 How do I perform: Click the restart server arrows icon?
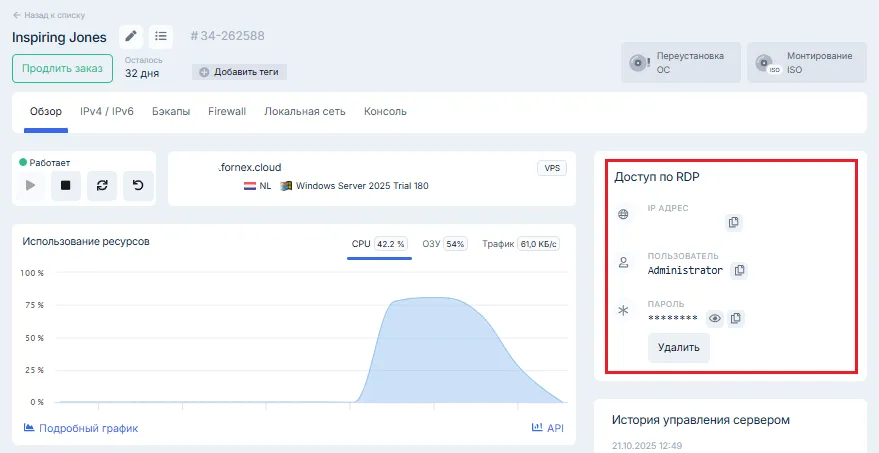click(100, 185)
